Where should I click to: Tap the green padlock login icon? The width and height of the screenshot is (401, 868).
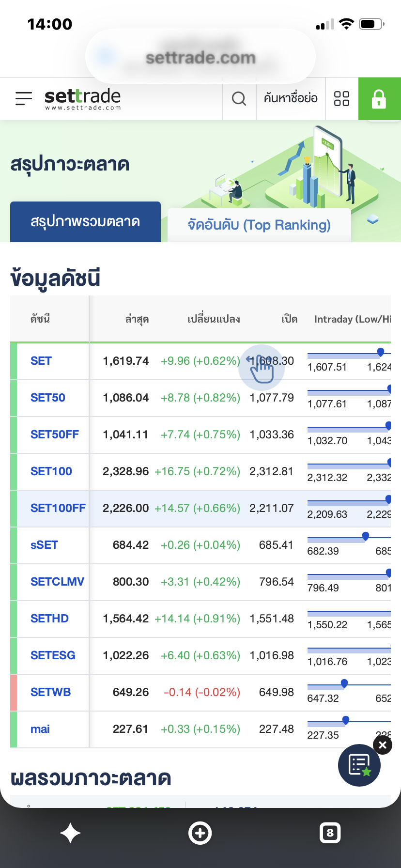coord(379,99)
